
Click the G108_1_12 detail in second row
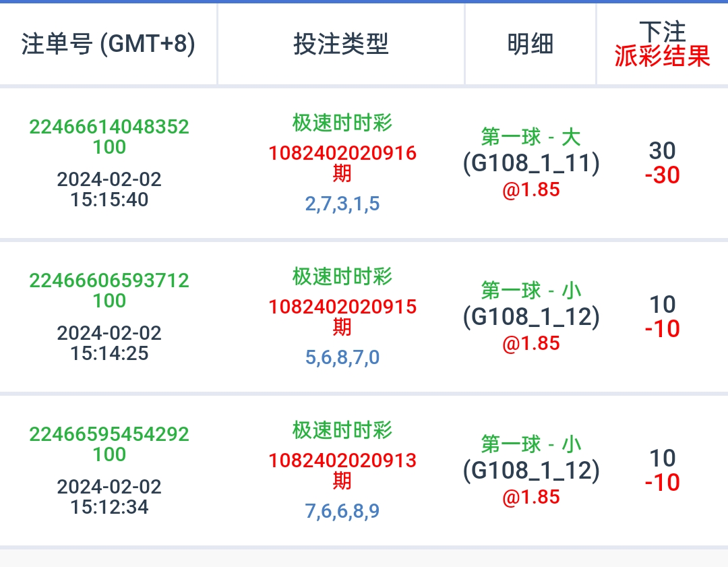tap(531, 317)
